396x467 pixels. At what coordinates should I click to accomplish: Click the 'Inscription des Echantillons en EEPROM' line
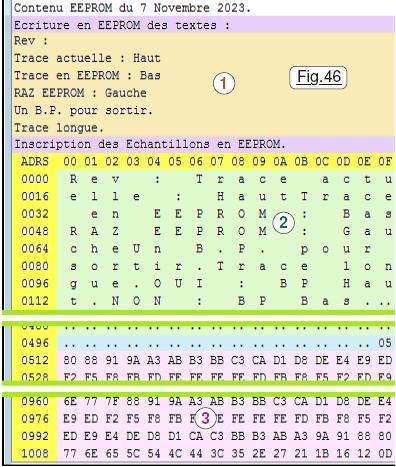click(150, 144)
